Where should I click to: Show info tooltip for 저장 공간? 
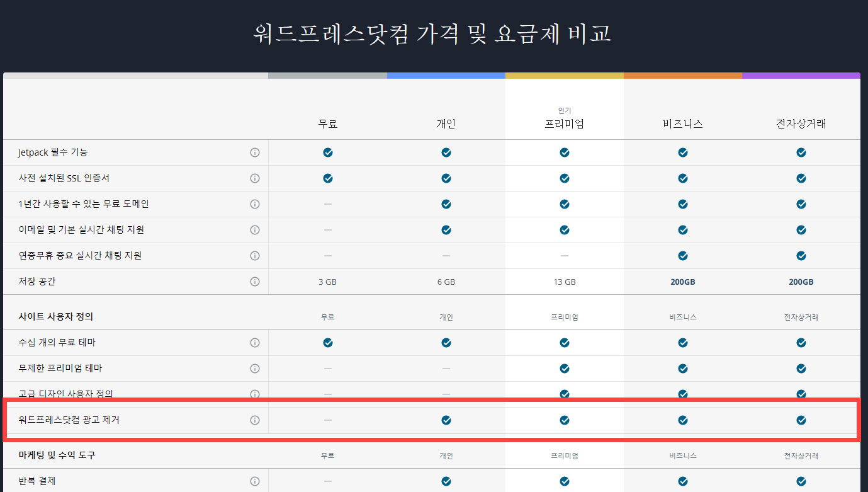(x=255, y=282)
